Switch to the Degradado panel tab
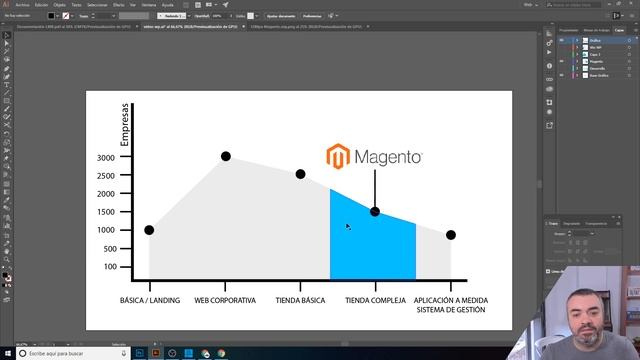 (x=571, y=224)
